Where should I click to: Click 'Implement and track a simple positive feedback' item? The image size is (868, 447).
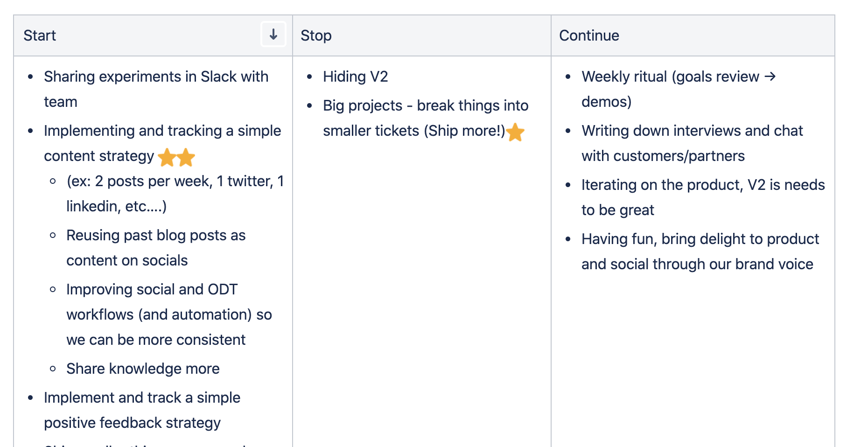[x=142, y=398]
